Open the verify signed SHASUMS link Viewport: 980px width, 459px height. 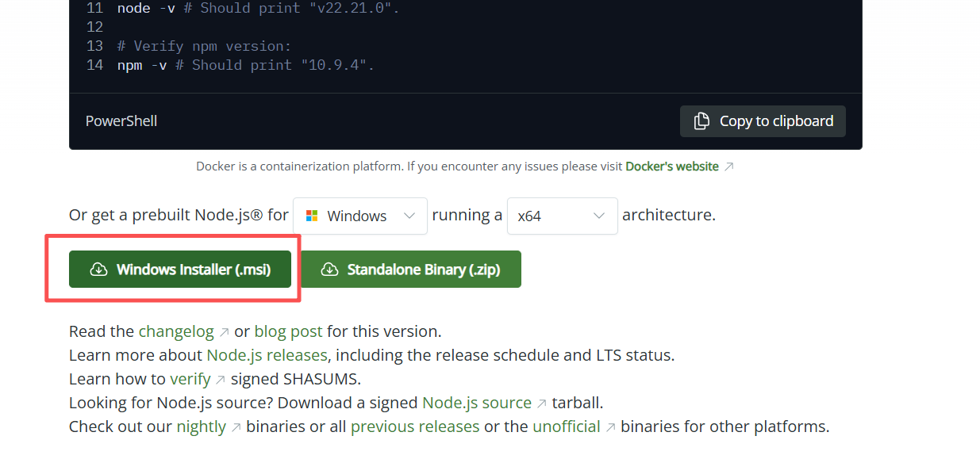pyautogui.click(x=190, y=379)
